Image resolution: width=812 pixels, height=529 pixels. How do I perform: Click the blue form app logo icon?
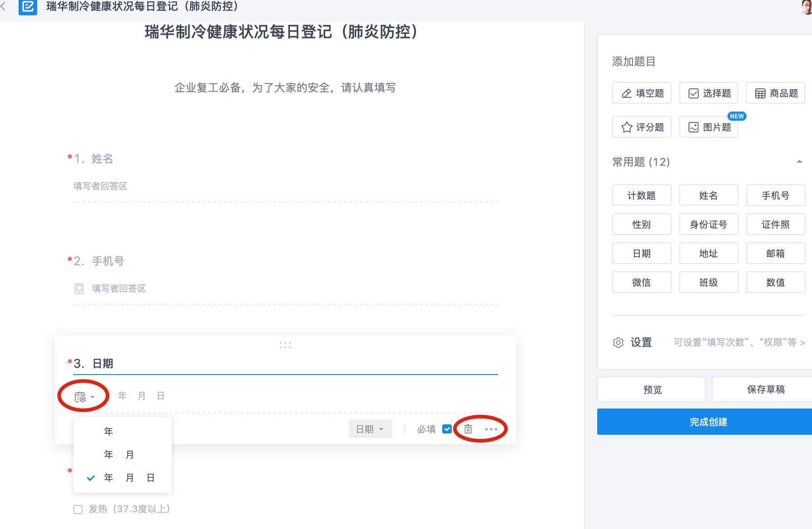(x=28, y=7)
